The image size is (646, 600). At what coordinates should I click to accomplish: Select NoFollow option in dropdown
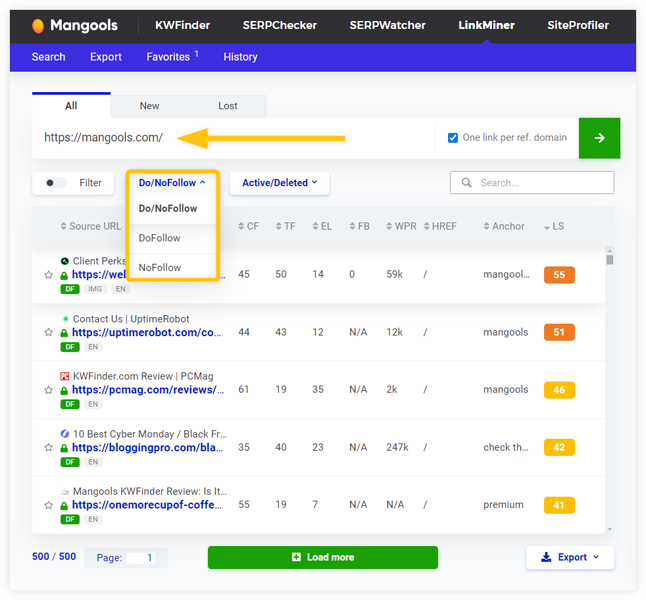click(x=173, y=267)
